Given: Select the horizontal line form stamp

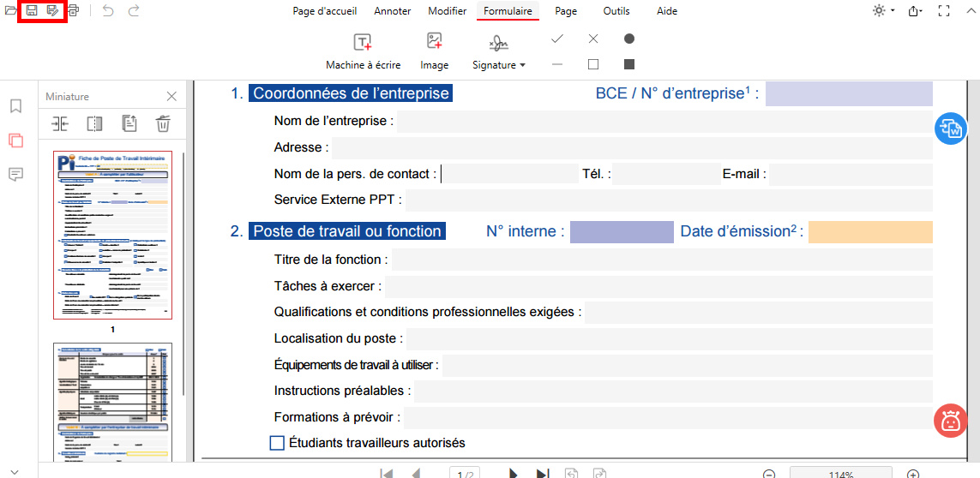Looking at the screenshot, I should (x=557, y=64).
